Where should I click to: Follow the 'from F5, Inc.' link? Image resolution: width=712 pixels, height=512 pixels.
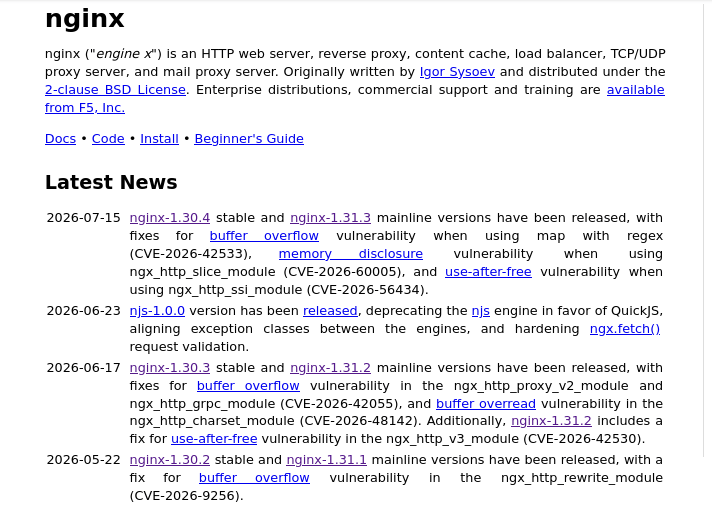[85, 108]
